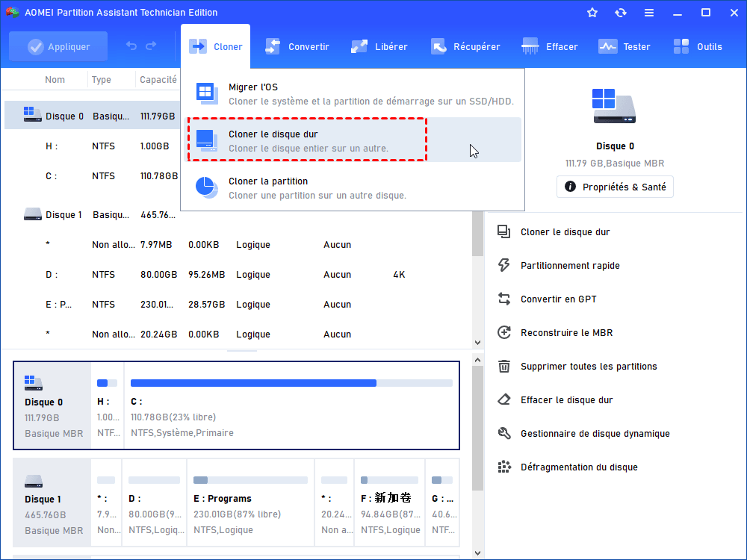Select Disque 0 row in the list
747x560 pixels.
coord(93,116)
